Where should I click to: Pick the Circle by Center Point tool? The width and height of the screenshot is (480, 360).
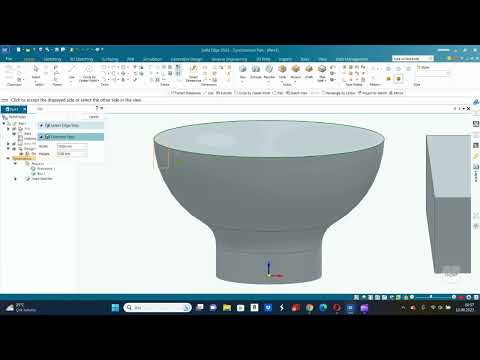click(89, 73)
